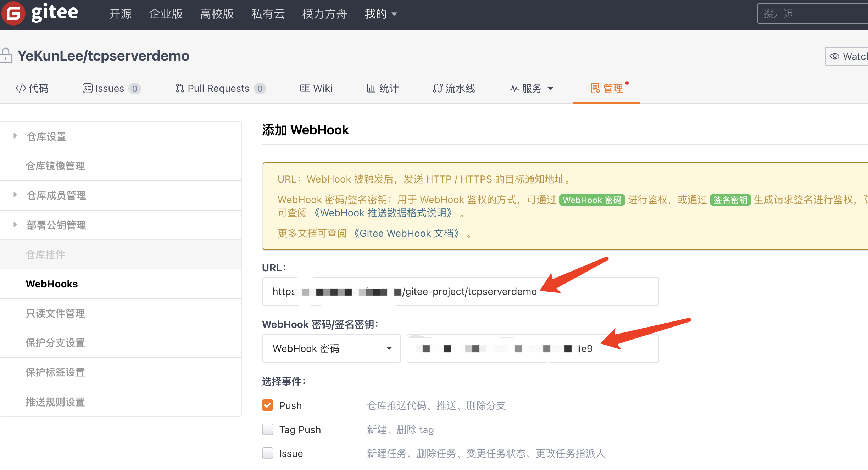
Task: Click the Gitee logo icon
Action: tap(13, 13)
